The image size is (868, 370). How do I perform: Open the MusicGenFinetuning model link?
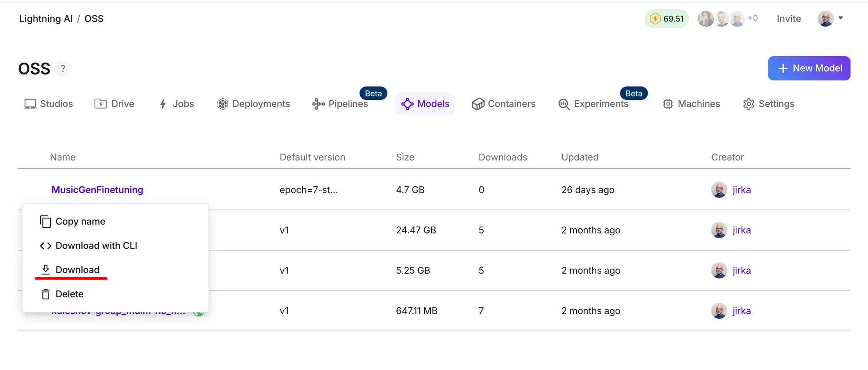pos(97,190)
